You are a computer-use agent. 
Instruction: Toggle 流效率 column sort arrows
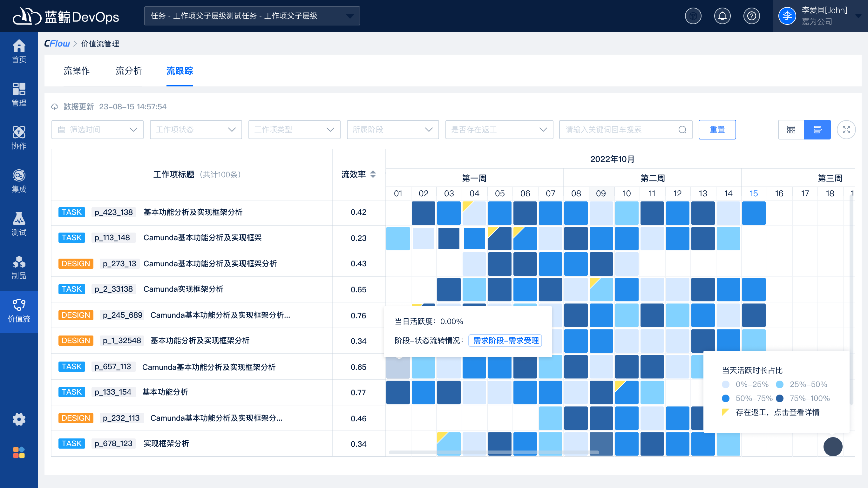pyautogui.click(x=373, y=174)
